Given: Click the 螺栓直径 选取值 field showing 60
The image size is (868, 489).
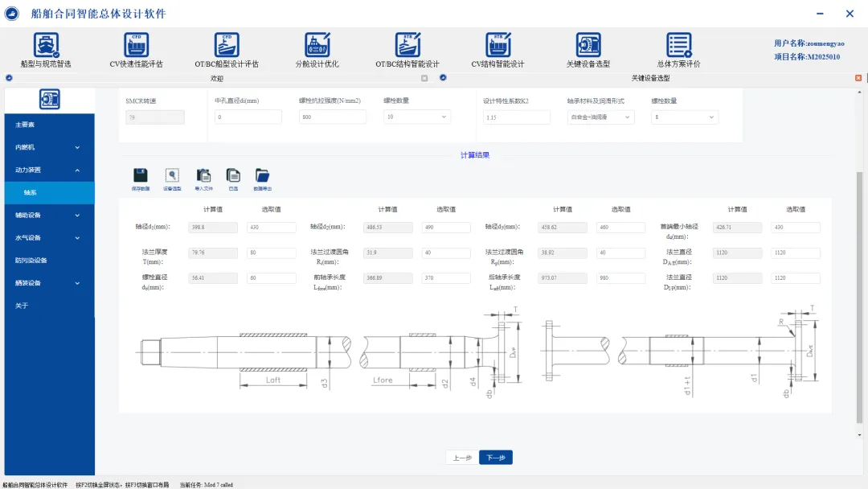Looking at the screenshot, I should (x=272, y=278).
